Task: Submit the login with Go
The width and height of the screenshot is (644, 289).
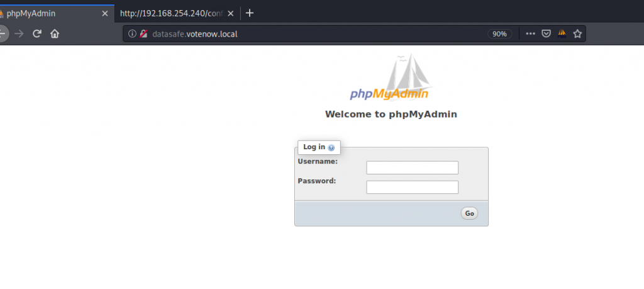Action: (x=469, y=213)
